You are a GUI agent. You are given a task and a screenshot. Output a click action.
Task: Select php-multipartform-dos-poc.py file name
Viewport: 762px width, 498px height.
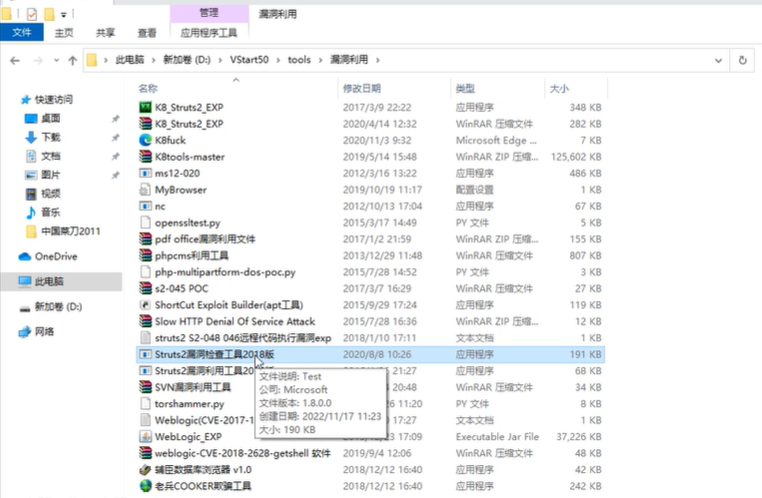(x=225, y=272)
